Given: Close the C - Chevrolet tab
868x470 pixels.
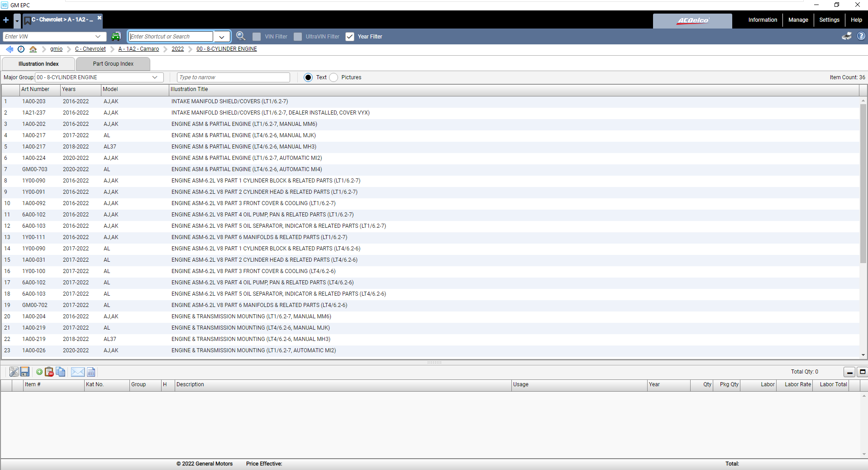Looking at the screenshot, I should click(99, 18).
